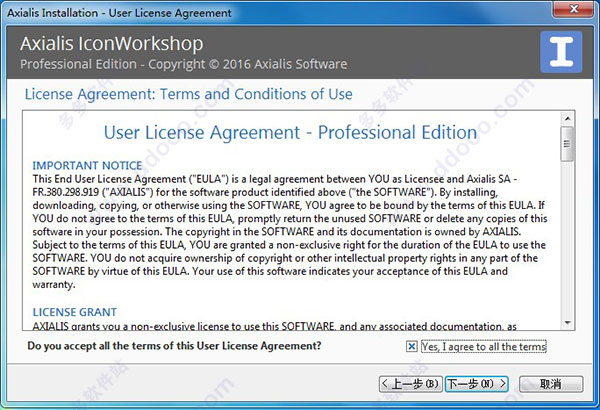Click the LICENSE GRANT heading

point(75,312)
